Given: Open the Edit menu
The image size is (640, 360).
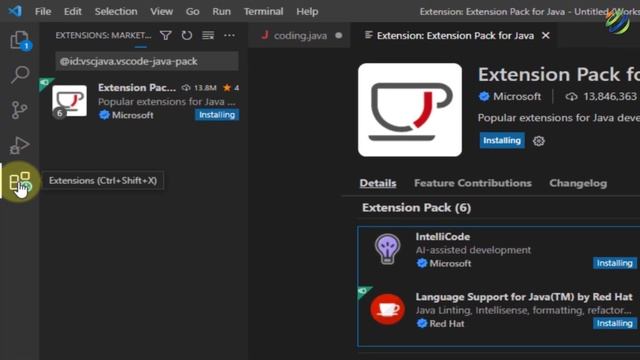Looking at the screenshot, I should (x=73, y=11).
